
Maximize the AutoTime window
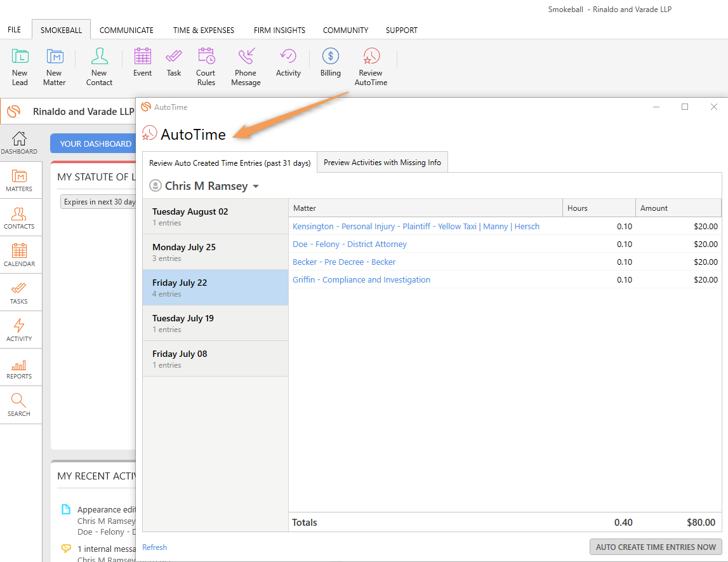[685, 107]
